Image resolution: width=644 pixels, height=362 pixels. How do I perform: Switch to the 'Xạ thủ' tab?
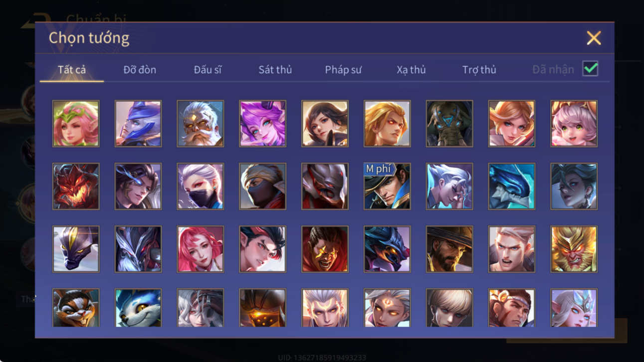point(411,70)
